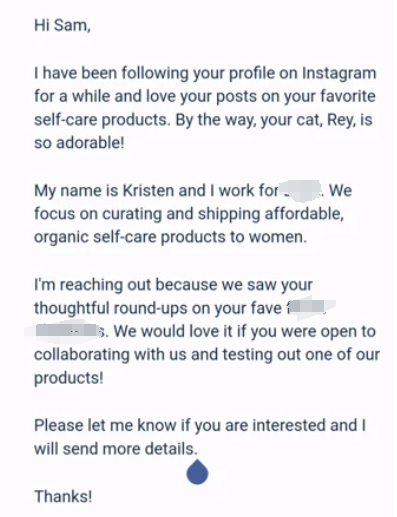Tap the blue teardrop cursor handle
This screenshot has height=517, width=397.
point(197,472)
